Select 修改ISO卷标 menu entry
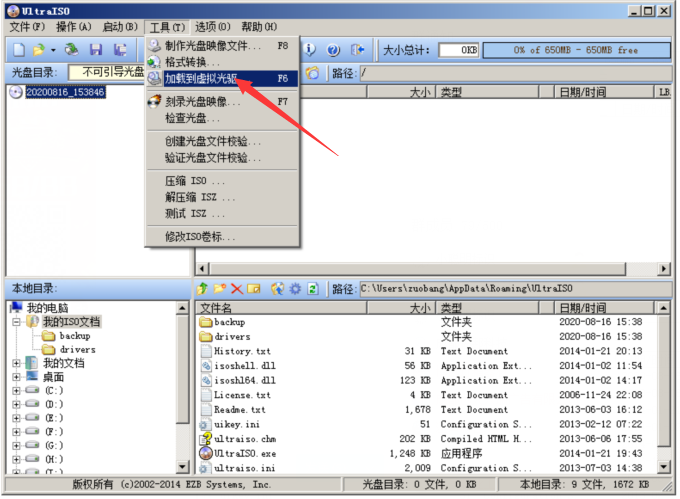The image size is (680, 499). coord(223,237)
